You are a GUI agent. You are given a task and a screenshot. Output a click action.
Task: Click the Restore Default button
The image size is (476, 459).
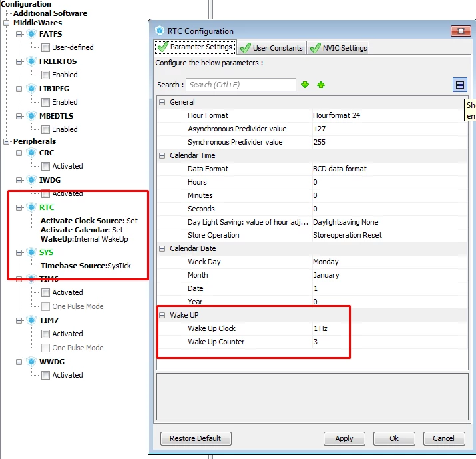click(x=196, y=438)
